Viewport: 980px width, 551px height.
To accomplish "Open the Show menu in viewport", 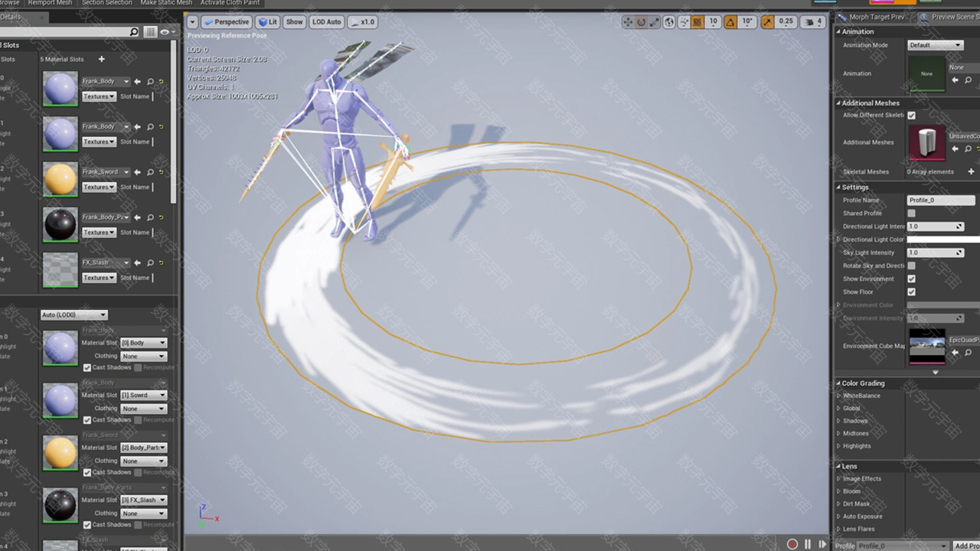I will click(x=294, y=22).
